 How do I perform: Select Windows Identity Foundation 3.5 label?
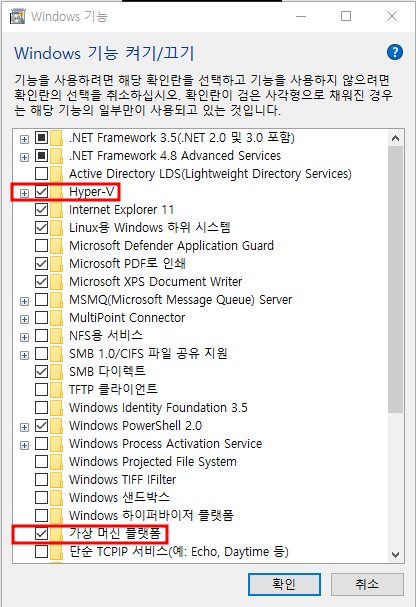pyautogui.click(x=158, y=408)
